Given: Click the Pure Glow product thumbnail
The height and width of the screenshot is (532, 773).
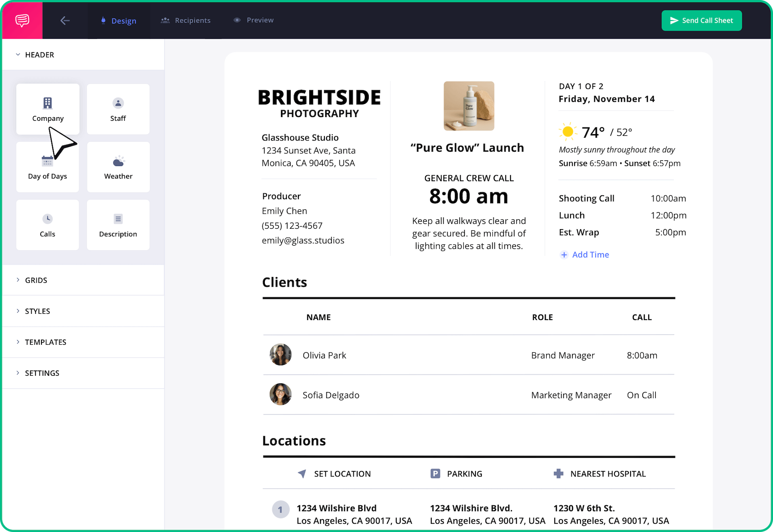Looking at the screenshot, I should click(469, 106).
